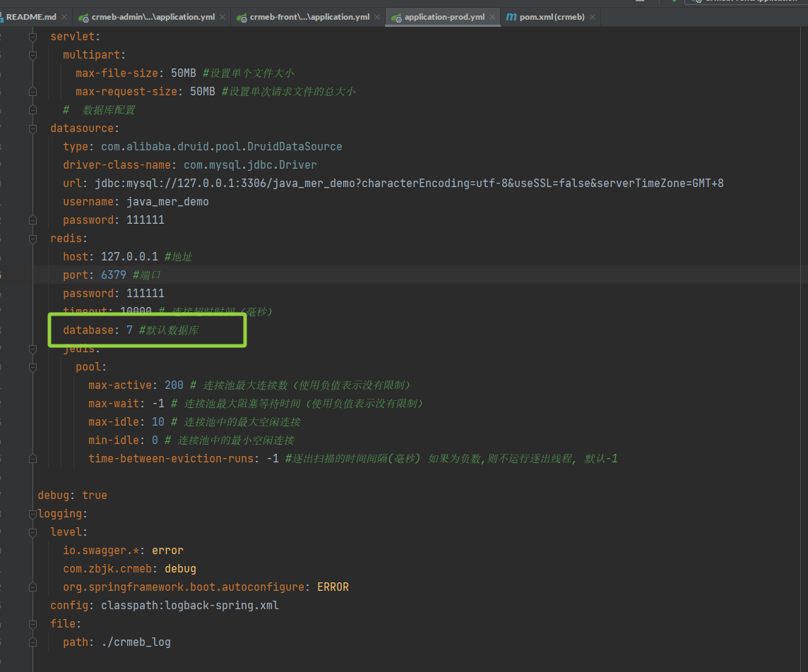Close the crmeb-admin application.yml tab
This screenshot has height=672, width=808.
pos(222,17)
